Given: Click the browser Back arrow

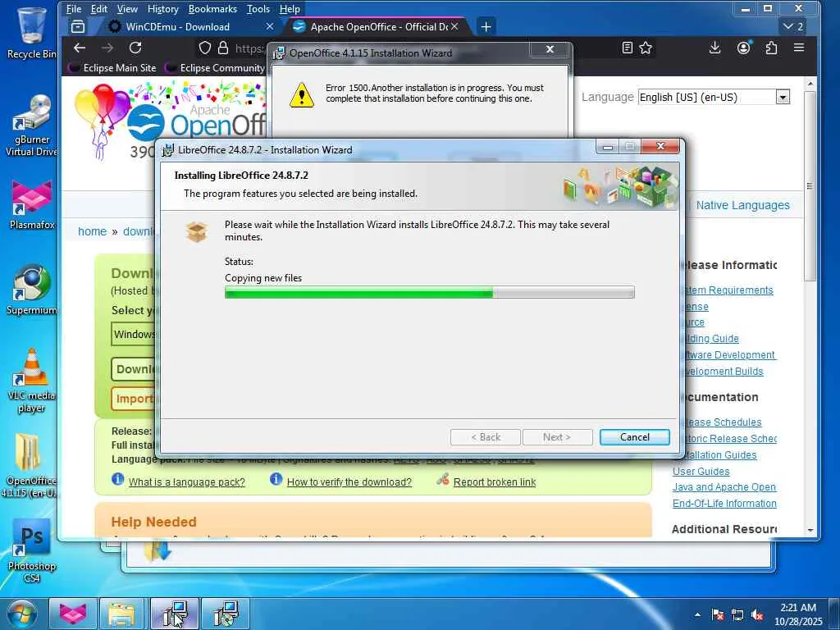Looking at the screenshot, I should tap(80, 48).
